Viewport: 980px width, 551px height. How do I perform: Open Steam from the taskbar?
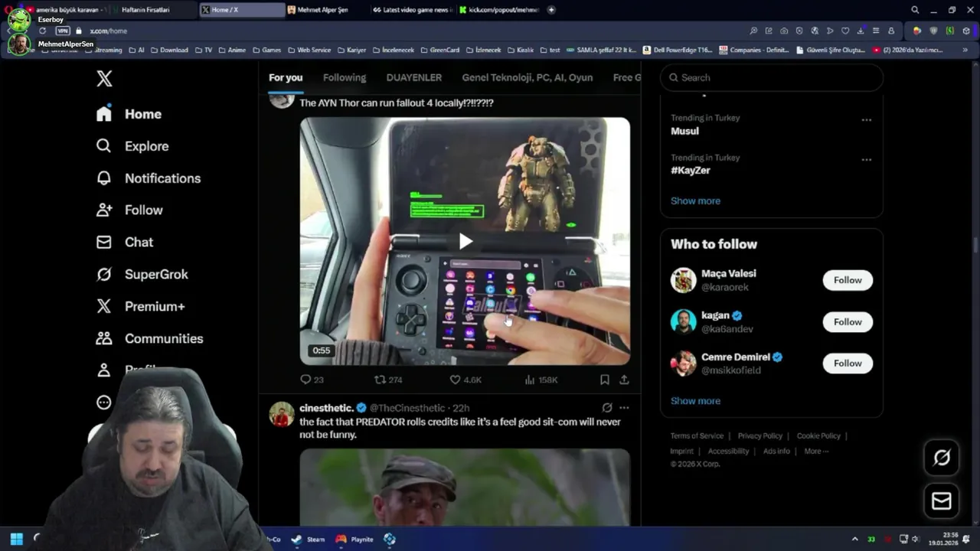point(308,539)
